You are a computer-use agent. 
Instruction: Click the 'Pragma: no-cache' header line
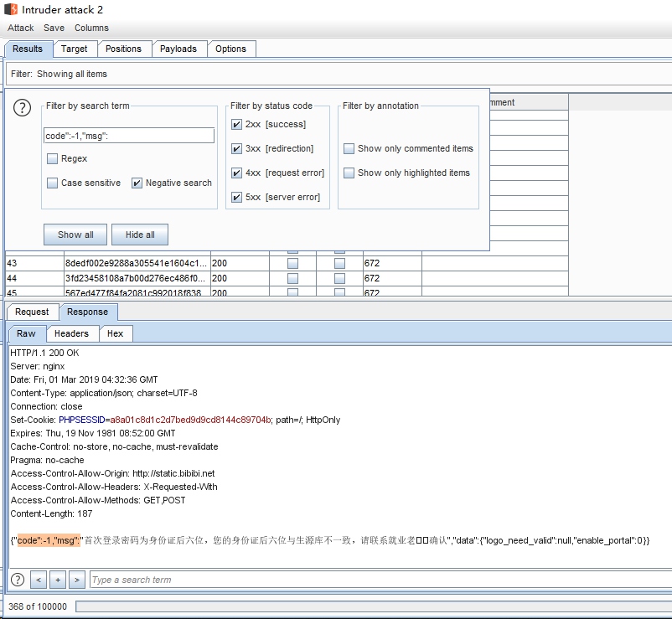tap(47, 460)
